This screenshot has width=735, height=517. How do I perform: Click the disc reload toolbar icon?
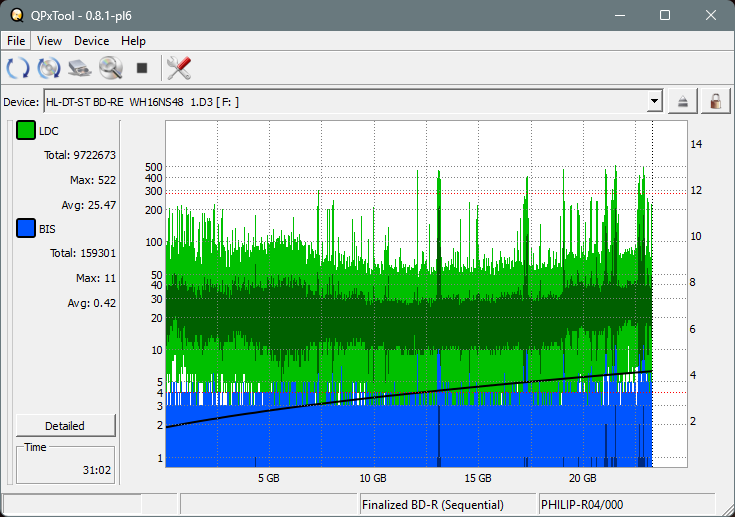point(48,68)
